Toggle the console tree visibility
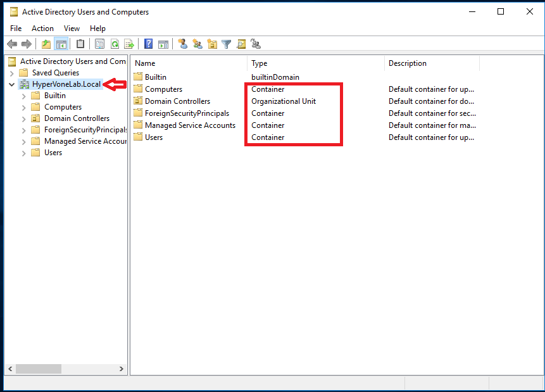The height and width of the screenshot is (392, 545). point(61,44)
